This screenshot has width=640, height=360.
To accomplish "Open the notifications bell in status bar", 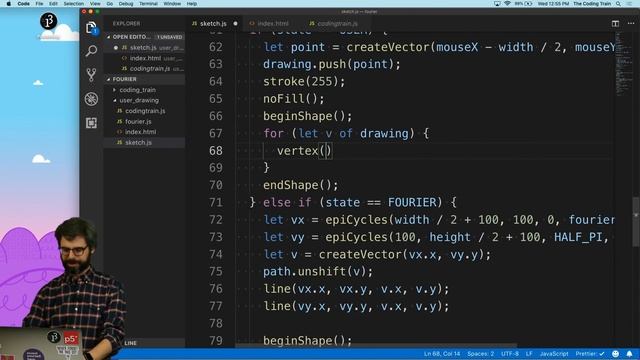I will (x=630, y=354).
